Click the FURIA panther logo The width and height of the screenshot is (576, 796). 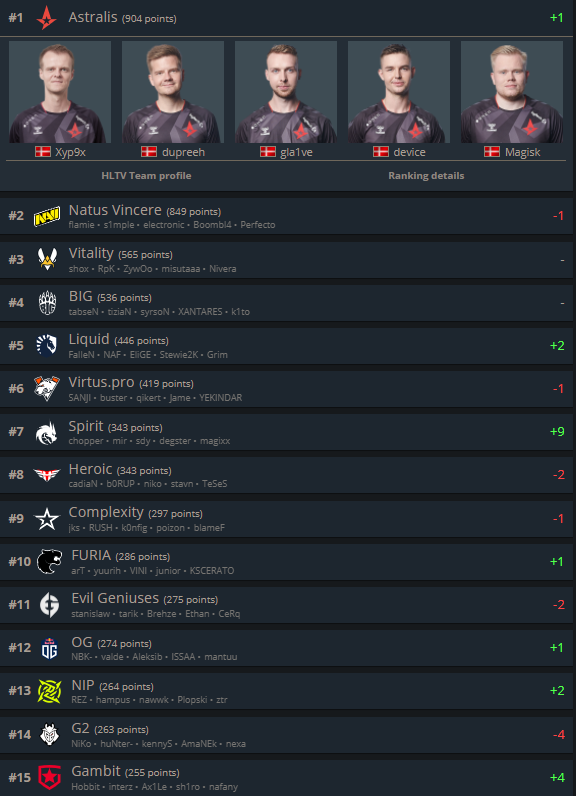[49, 561]
